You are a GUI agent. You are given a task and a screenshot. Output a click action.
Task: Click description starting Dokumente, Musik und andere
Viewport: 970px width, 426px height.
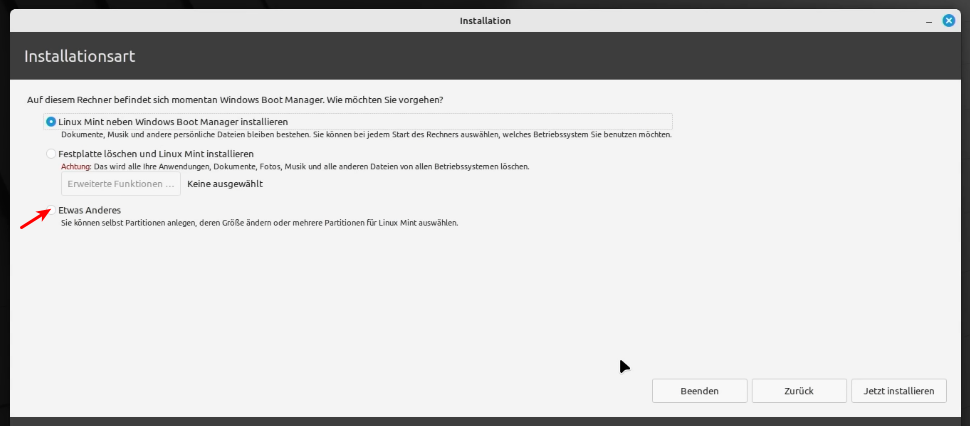(x=366, y=134)
